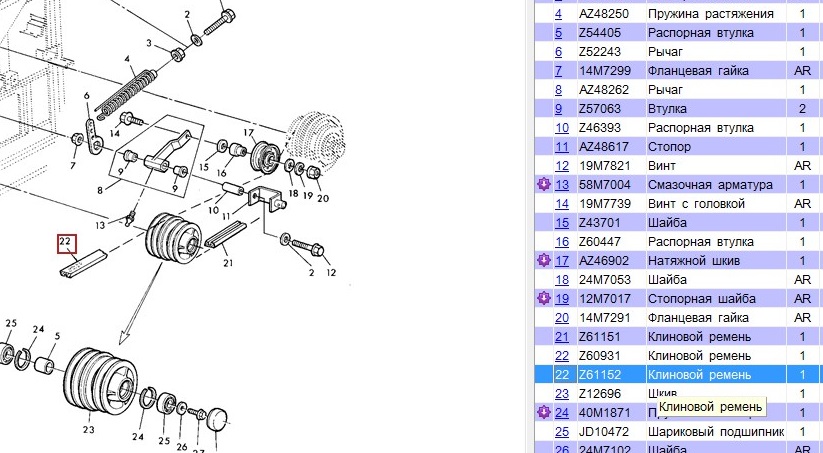Click item link 12 for 19M7821

pos(561,166)
